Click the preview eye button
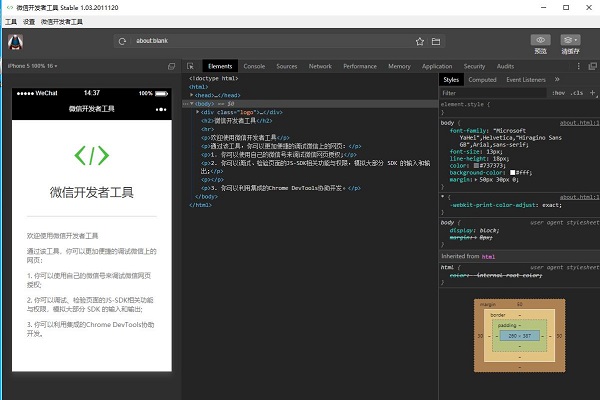This screenshot has width=600, height=400. [x=540, y=40]
